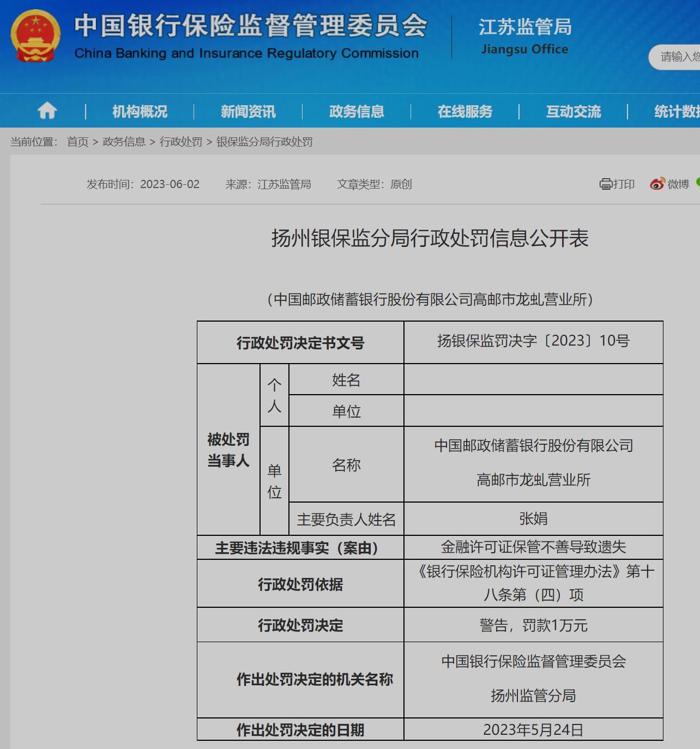The width and height of the screenshot is (700, 749).
Task: Open the 新闻资讯 menu
Action: pyautogui.click(x=248, y=112)
